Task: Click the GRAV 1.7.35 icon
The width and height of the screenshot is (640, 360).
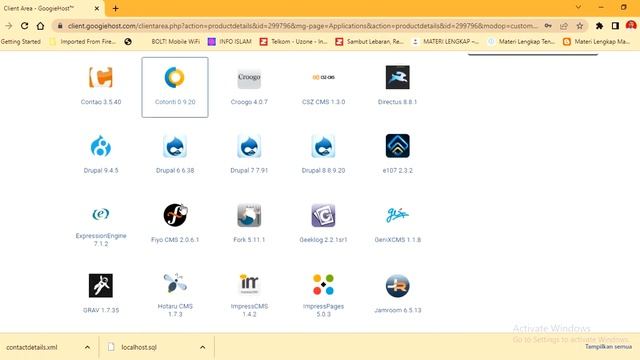Action: point(101,285)
